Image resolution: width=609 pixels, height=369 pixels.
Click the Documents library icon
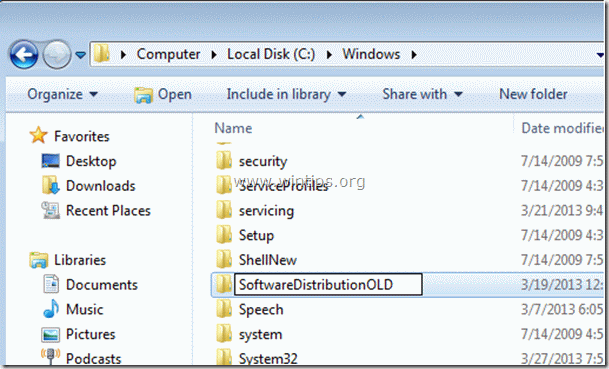(51, 284)
